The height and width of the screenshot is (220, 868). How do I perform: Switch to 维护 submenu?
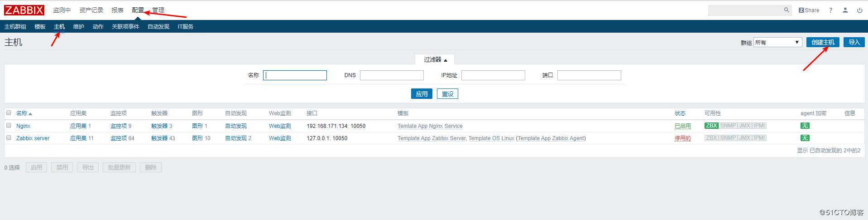click(x=79, y=27)
